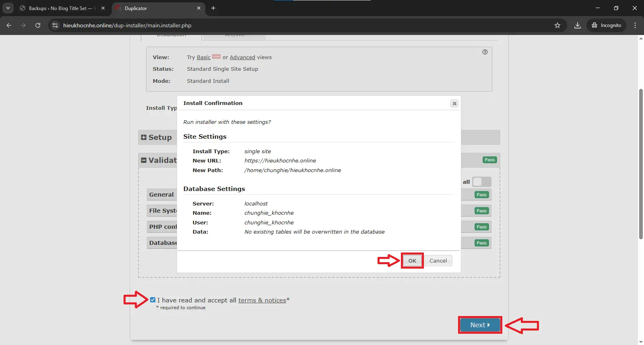Open a new browser tab
644x345 pixels.
point(213,8)
